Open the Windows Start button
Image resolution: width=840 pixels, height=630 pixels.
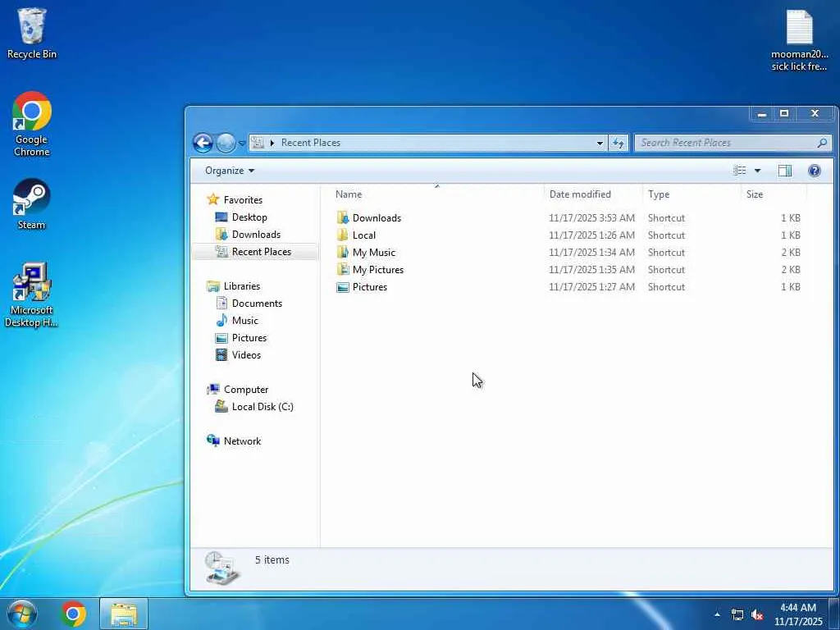[x=22, y=614]
